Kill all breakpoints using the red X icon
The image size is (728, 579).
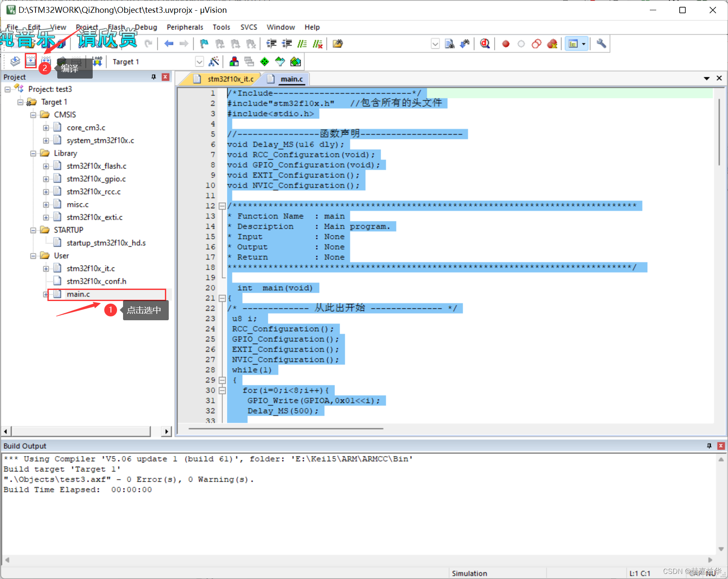pos(552,43)
